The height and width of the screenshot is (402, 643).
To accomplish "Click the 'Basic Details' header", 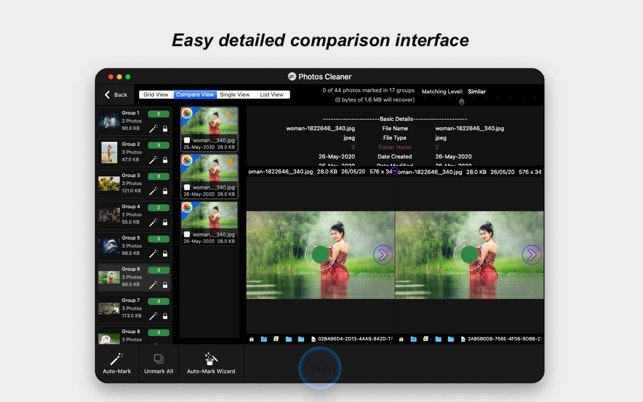I will point(396,119).
